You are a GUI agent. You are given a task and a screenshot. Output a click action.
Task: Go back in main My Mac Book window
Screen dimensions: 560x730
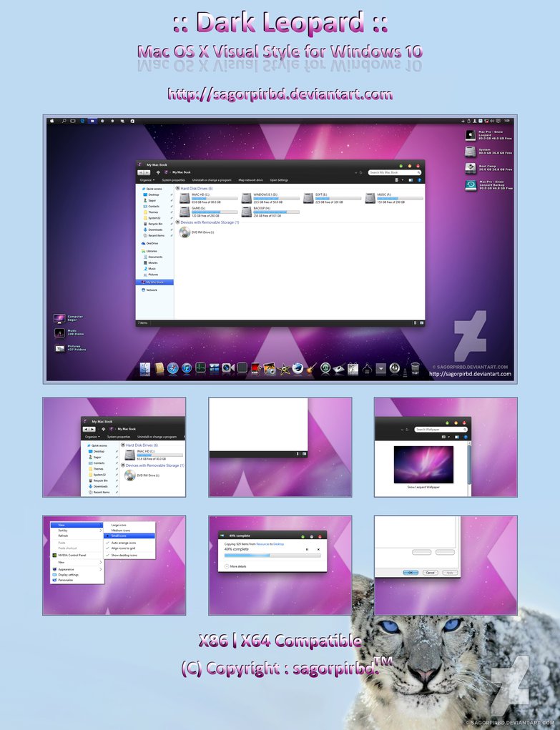pyautogui.click(x=140, y=172)
